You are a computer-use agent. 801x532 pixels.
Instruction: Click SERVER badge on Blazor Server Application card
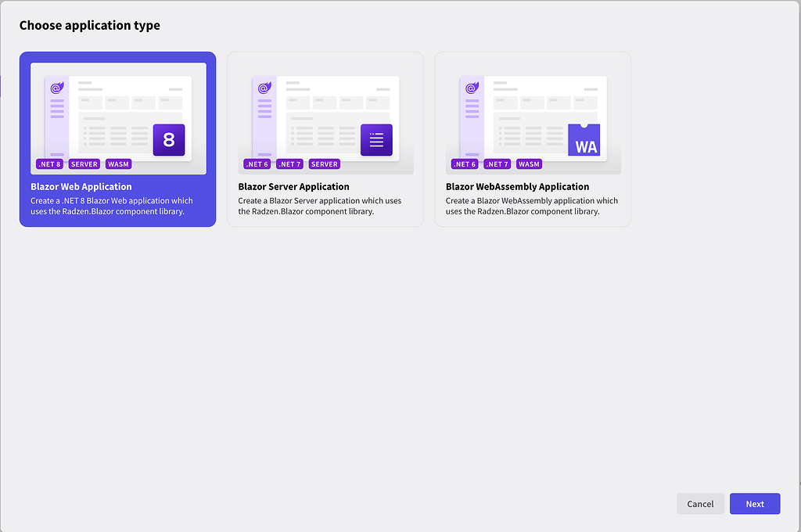pyautogui.click(x=324, y=164)
